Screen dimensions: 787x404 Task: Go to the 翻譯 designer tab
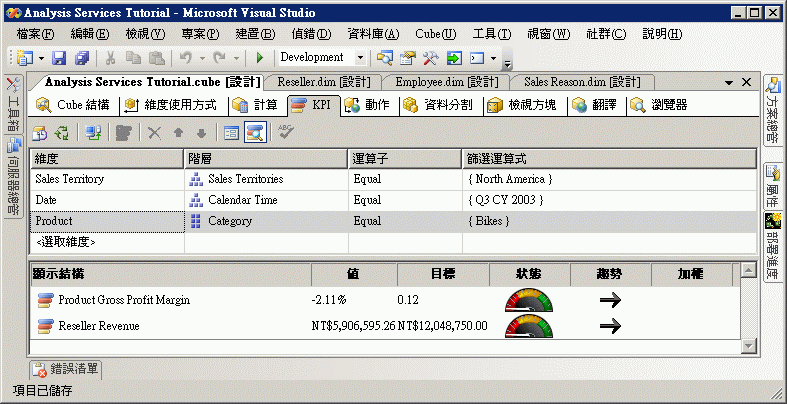[x=595, y=105]
